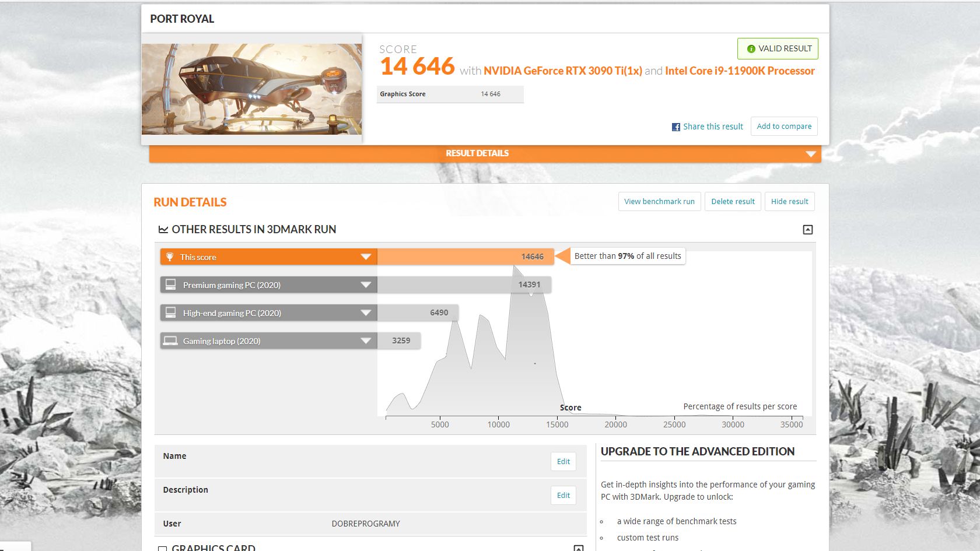The image size is (980, 551).
Task: Click the monitor icon on High-end gaming PC (2020)
Action: 170,313
